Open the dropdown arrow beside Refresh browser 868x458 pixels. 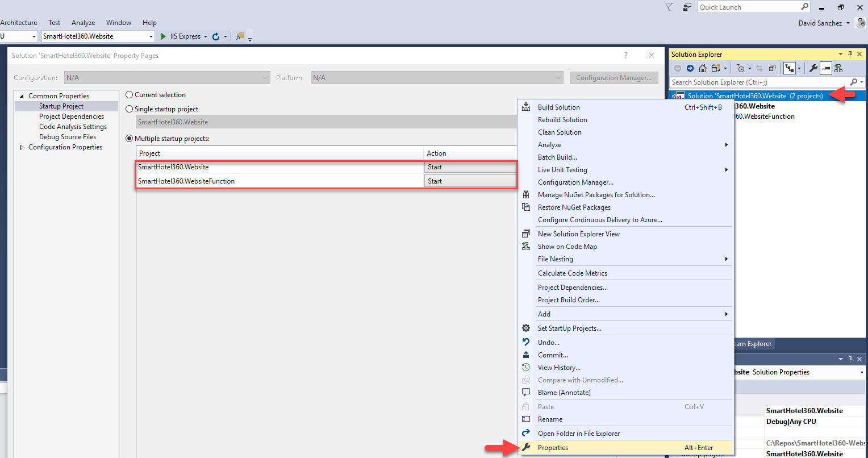click(x=226, y=36)
